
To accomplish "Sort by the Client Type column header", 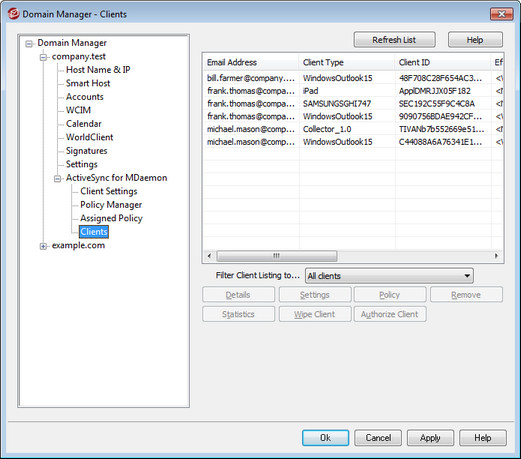I will click(x=346, y=62).
